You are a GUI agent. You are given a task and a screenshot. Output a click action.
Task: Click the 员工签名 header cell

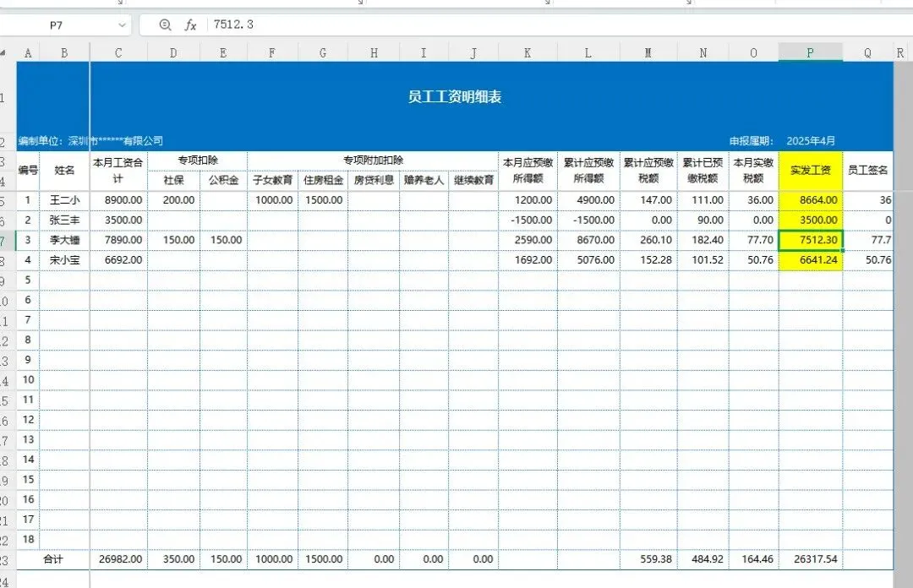(x=867, y=170)
